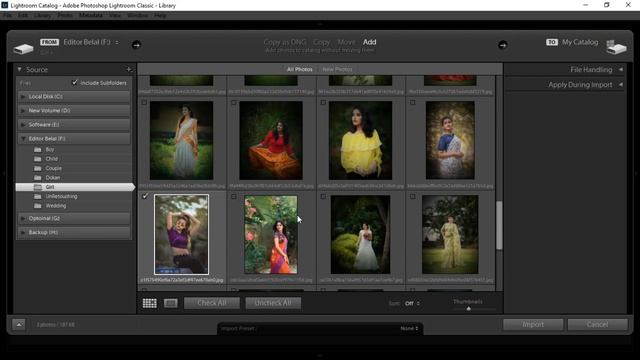
Task: Expand the File Handling panel
Action: click(x=621, y=69)
